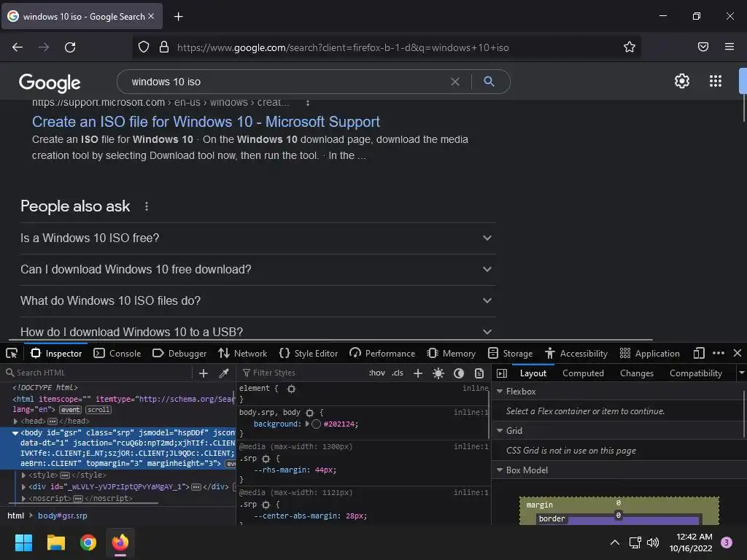The image size is (747, 560).
Task: Collapse the Grid section
Action: 500,430
